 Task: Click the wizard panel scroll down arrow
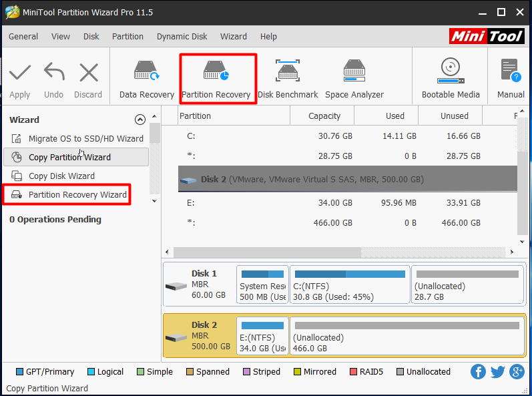[154, 201]
